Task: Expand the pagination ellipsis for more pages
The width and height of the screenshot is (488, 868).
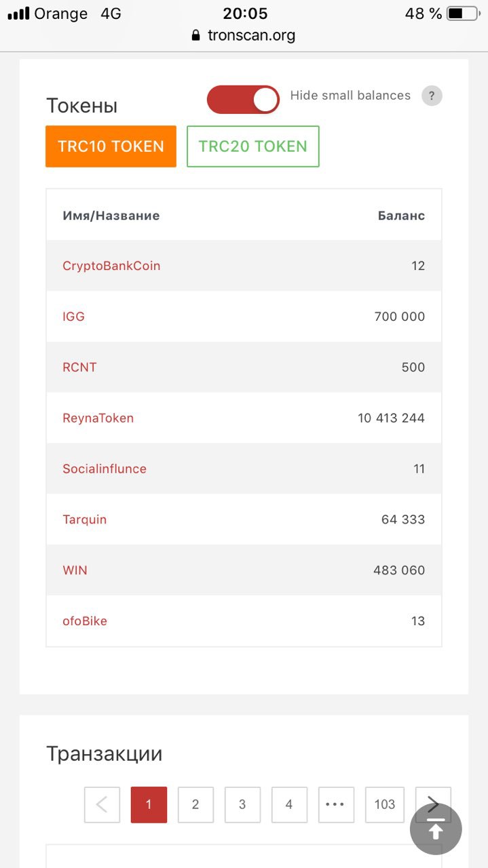Action: point(335,805)
